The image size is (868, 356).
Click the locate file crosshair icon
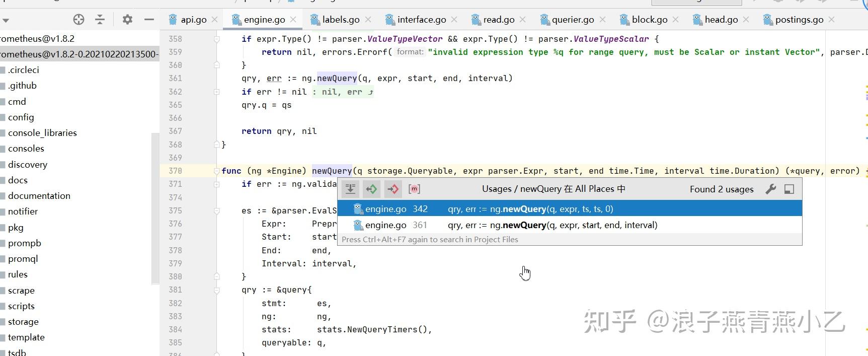[x=78, y=20]
